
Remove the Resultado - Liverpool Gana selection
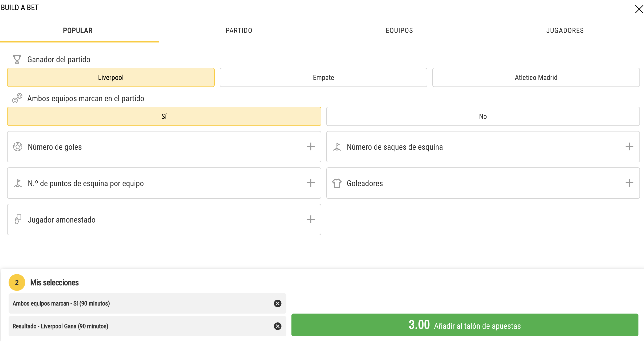click(x=278, y=326)
